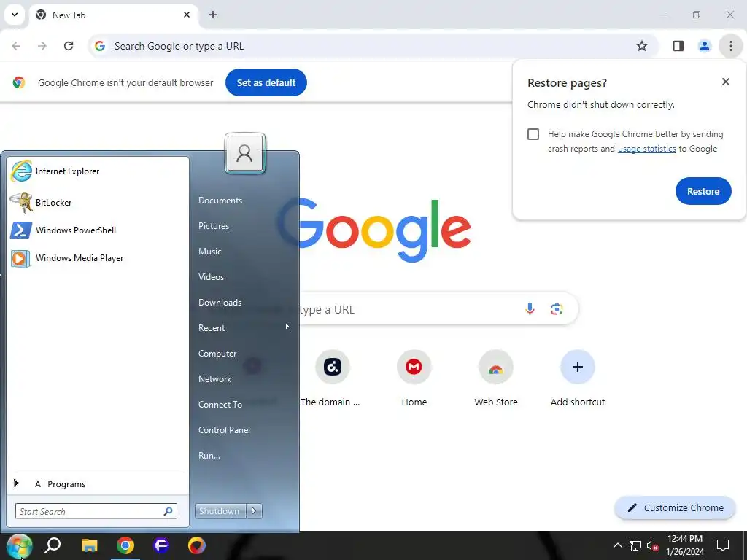
Task: Open network icon in system tray
Action: click(635, 545)
